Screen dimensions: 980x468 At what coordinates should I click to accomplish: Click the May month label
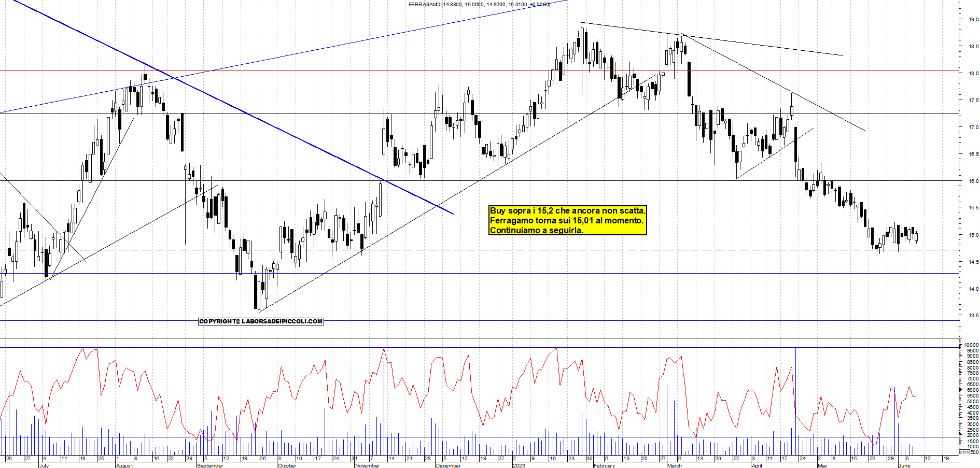tap(822, 465)
